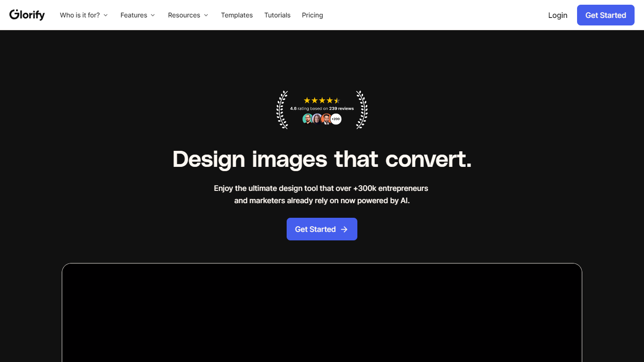
Task: Click the reviewer avatar with teal background
Action: click(x=307, y=119)
